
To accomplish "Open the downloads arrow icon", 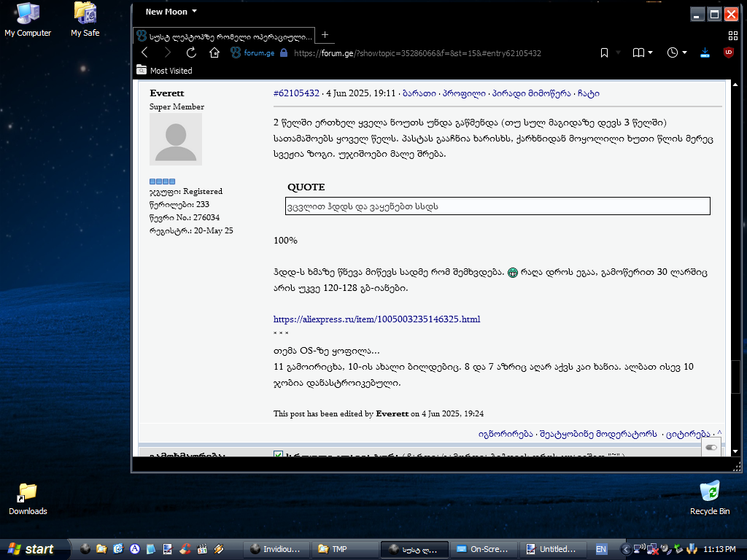I will (705, 52).
